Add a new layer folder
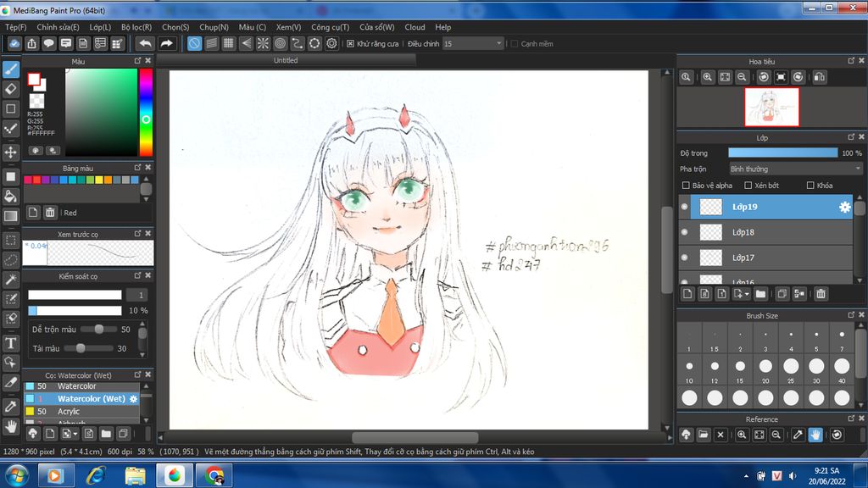The image size is (868, 488). 760,294
